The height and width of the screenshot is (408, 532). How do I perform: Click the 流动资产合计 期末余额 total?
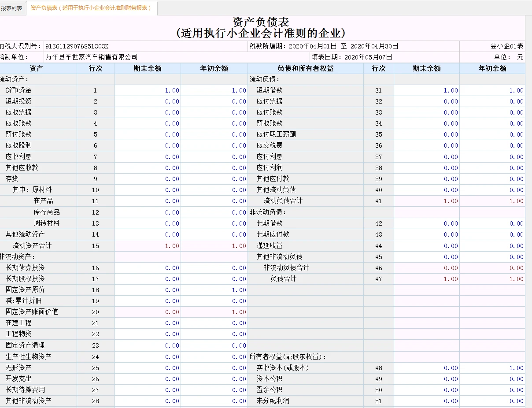pos(148,246)
